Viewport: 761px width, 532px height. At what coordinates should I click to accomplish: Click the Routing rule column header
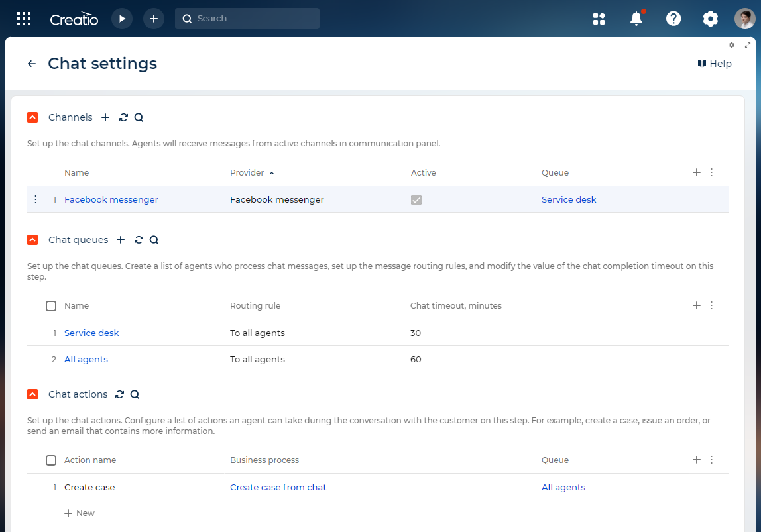click(x=255, y=306)
